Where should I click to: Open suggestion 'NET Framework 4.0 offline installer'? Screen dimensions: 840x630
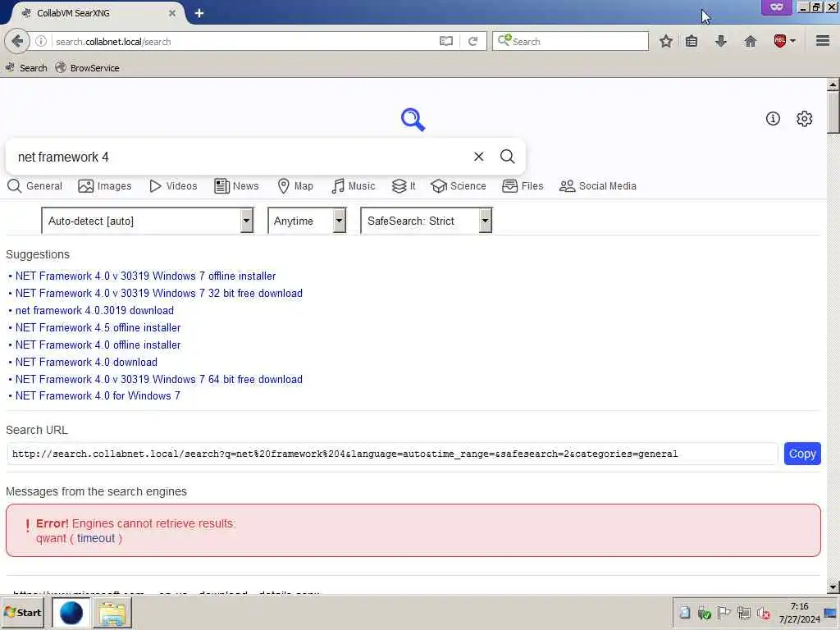(98, 345)
